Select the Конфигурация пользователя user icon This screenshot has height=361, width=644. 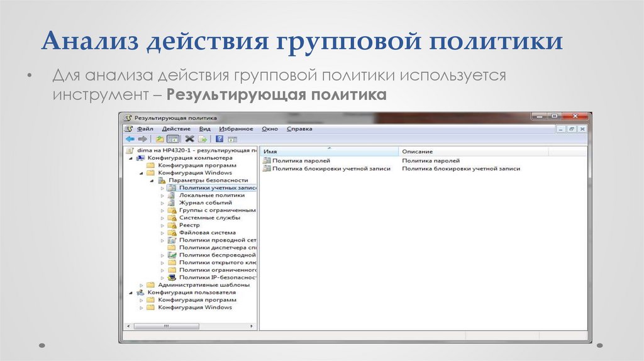pos(140,292)
